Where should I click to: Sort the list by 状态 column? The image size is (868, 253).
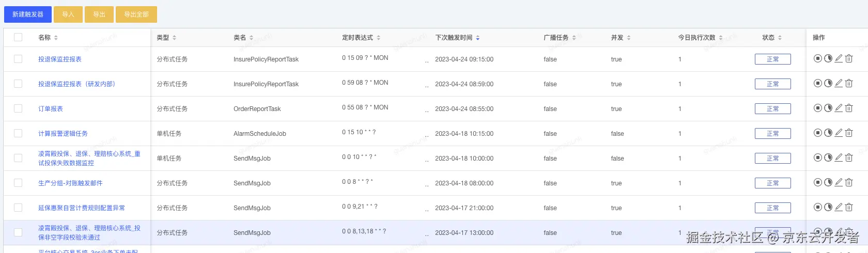point(780,38)
